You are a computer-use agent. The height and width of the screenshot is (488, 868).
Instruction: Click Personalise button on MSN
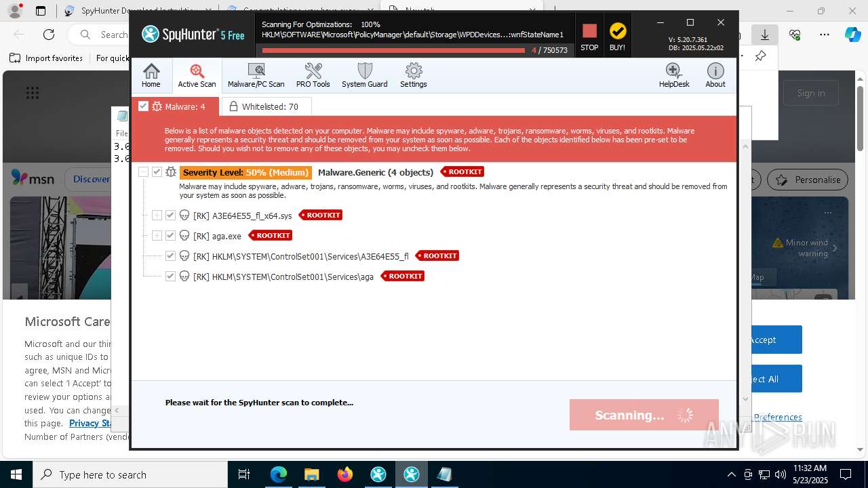(808, 180)
